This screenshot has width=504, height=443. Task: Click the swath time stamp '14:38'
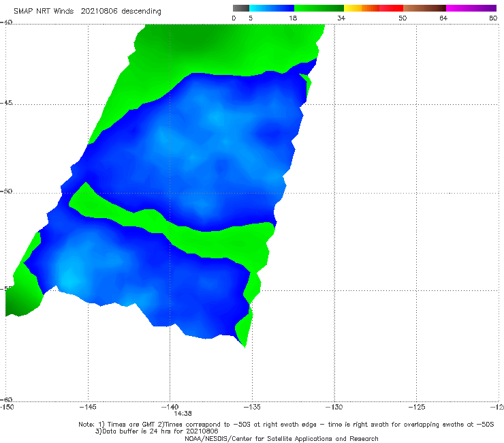click(183, 414)
